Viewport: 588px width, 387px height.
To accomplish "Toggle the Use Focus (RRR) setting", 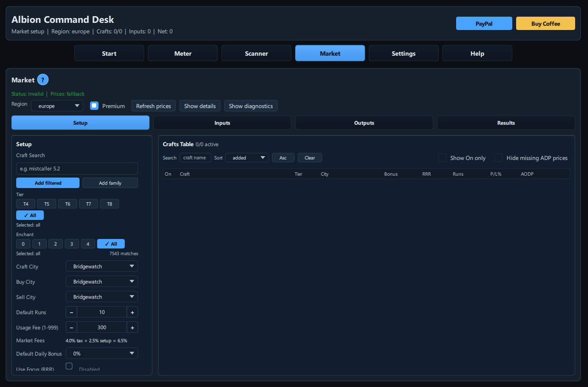I will pos(69,366).
